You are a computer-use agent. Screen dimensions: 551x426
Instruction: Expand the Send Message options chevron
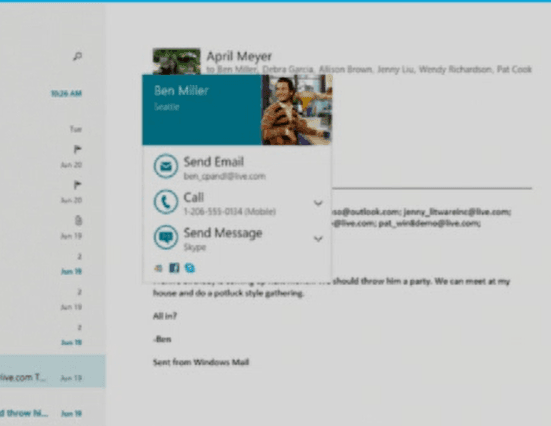pyautogui.click(x=318, y=239)
